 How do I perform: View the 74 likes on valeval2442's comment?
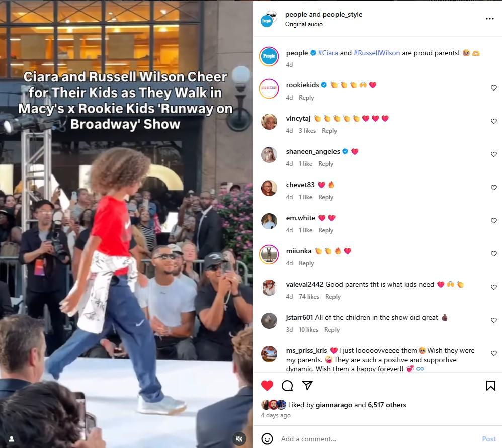tap(309, 296)
